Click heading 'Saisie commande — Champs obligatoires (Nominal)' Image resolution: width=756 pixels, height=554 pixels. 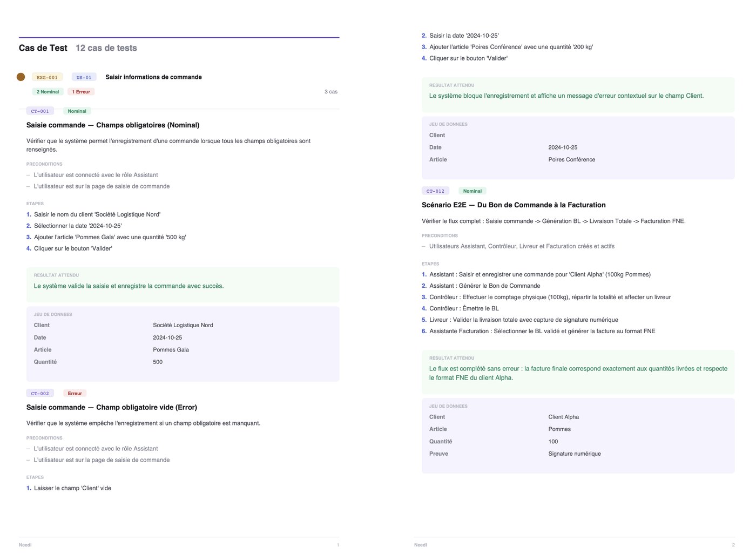113,125
